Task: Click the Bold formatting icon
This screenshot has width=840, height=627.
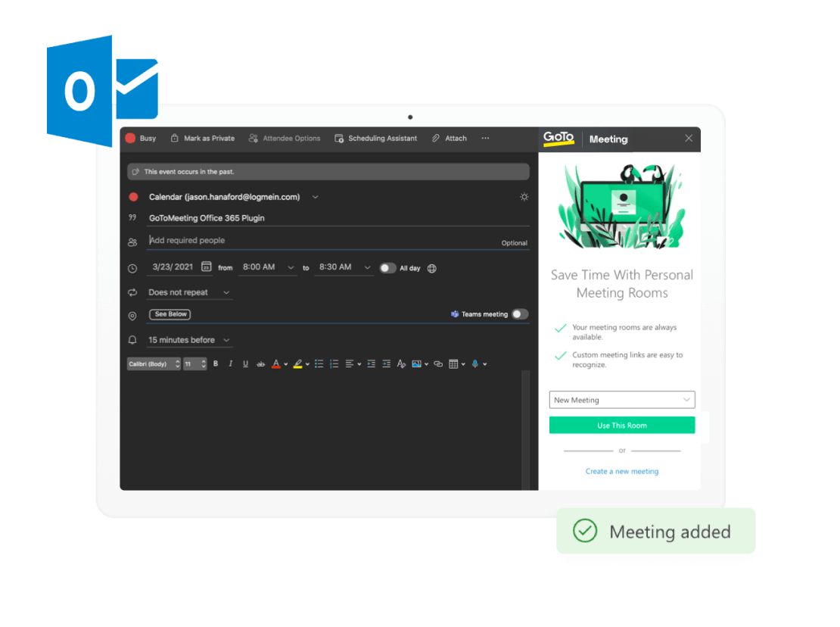Action: pyautogui.click(x=216, y=364)
